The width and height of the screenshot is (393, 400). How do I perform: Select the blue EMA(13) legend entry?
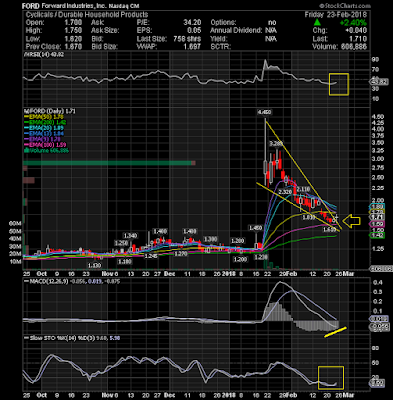tap(43, 134)
